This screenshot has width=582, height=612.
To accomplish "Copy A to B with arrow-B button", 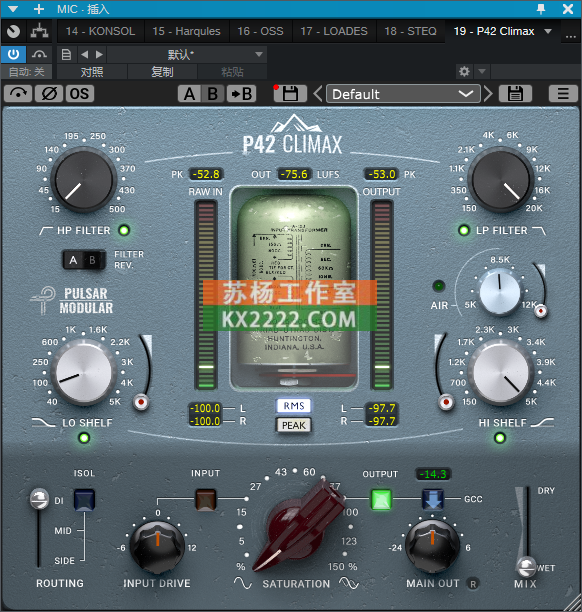I will tap(241, 94).
